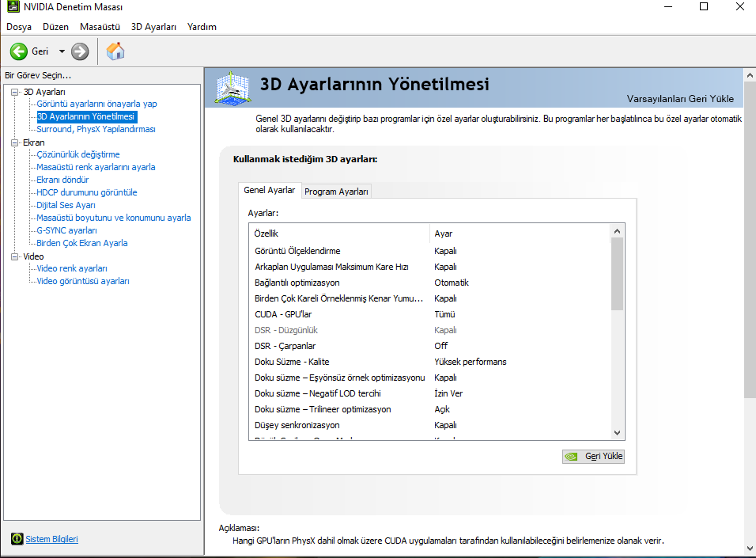Screen dimensions: 756x558
Task: Select CUDA - GPU'lar setting row
Action: pos(429,314)
